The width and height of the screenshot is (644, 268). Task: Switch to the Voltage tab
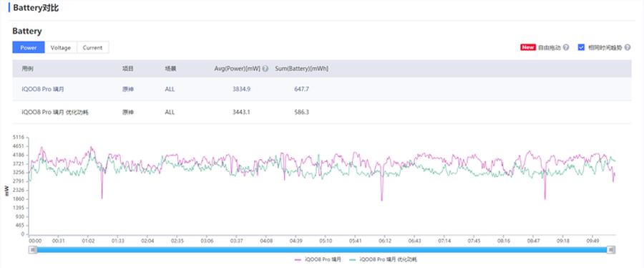click(x=61, y=48)
